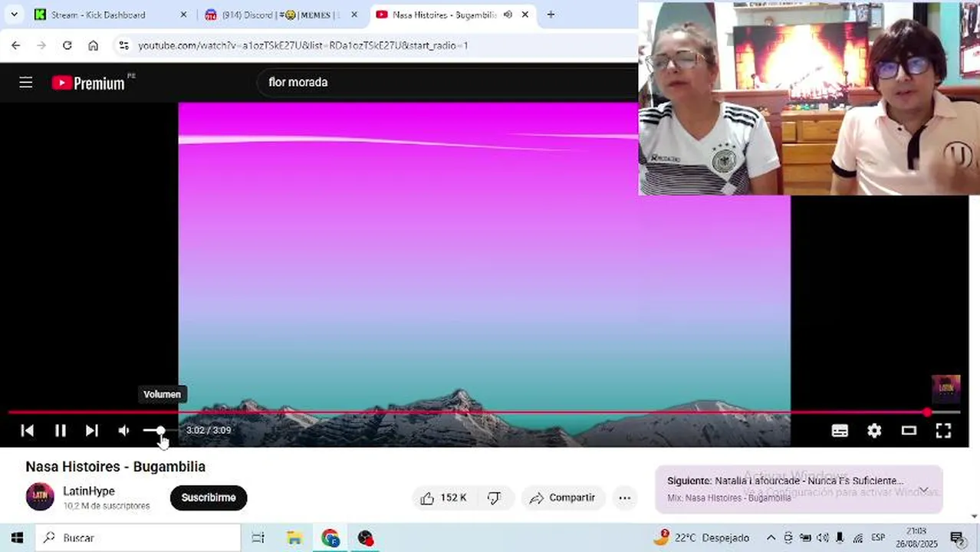Subscribe with the Suscribirme button
This screenshot has height=552, width=980.
209,498
